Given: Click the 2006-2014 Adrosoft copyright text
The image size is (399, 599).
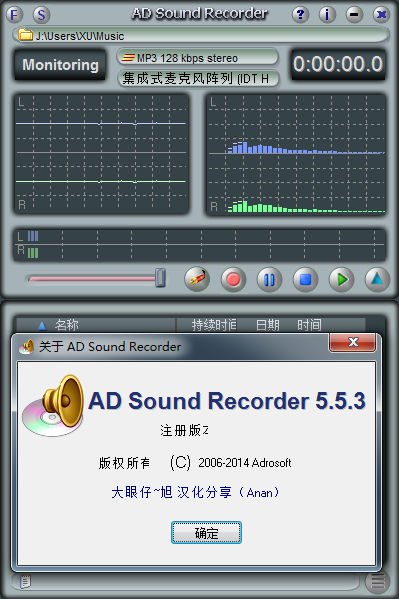Looking at the screenshot, I should click(245, 463).
